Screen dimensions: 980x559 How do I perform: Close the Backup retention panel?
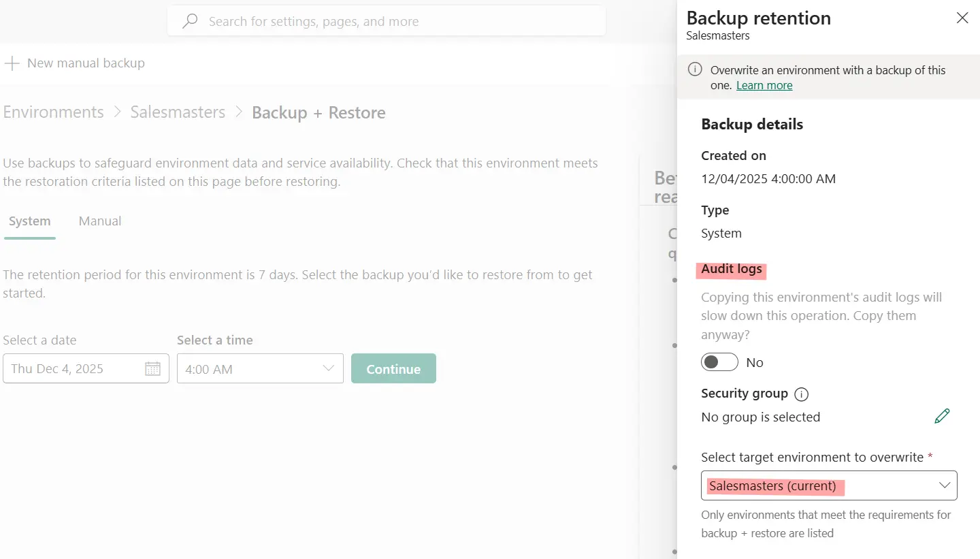coord(962,18)
